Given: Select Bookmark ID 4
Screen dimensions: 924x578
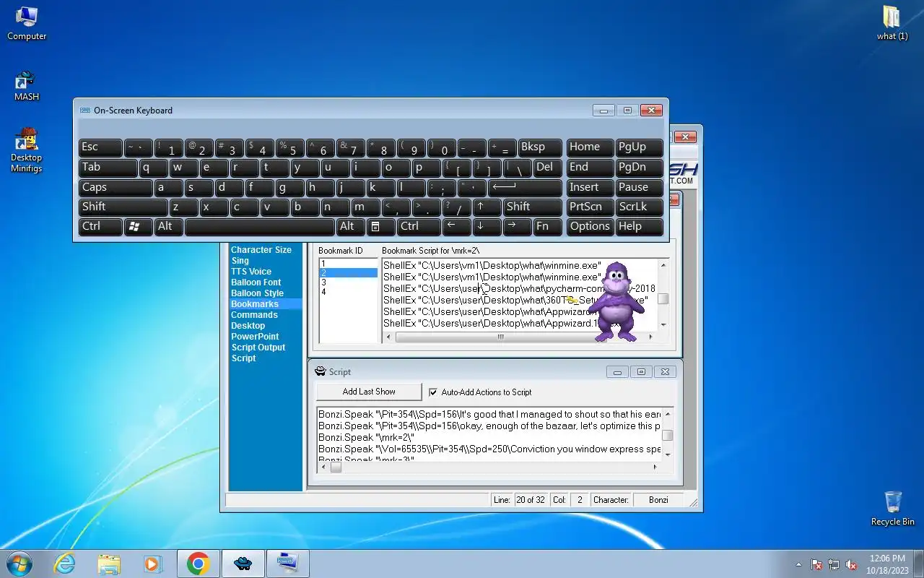Looking at the screenshot, I should coord(348,292).
